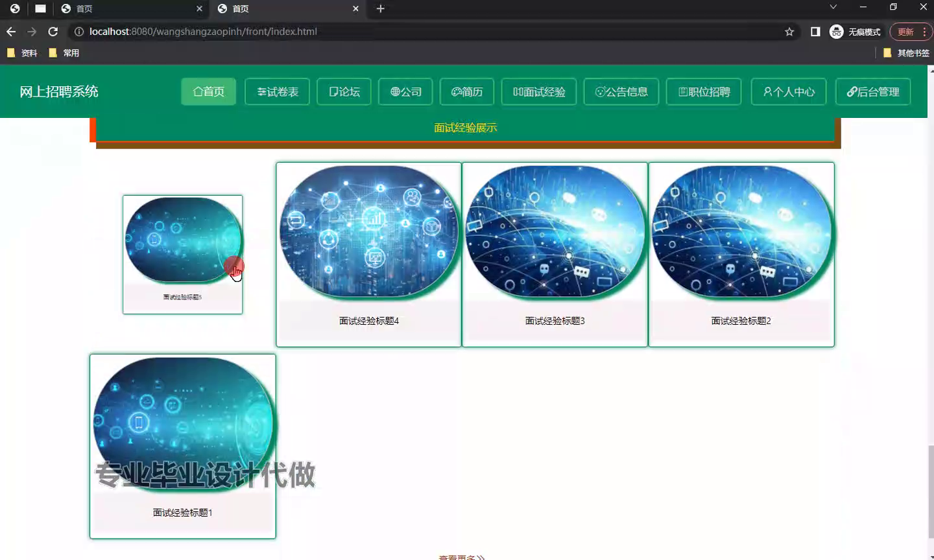View site information icon in address bar
The width and height of the screenshot is (934, 560).
tap(78, 32)
